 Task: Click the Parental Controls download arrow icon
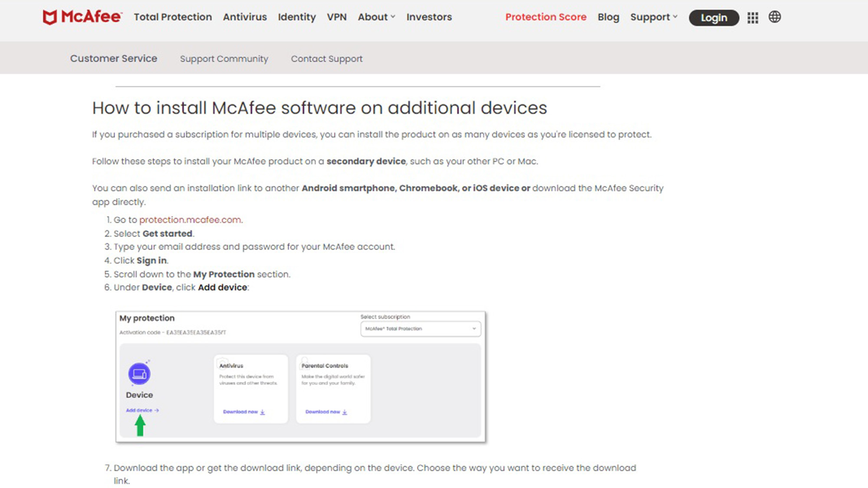pos(345,412)
